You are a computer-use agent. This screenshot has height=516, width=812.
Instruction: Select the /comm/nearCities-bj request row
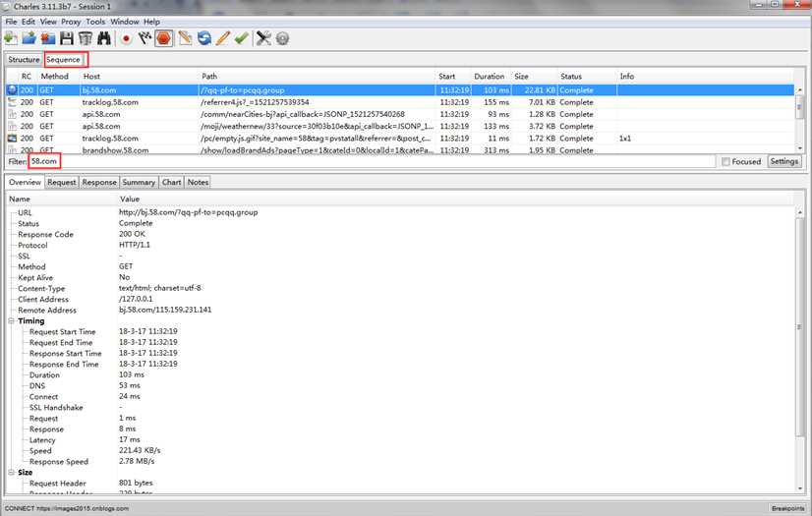click(400, 114)
